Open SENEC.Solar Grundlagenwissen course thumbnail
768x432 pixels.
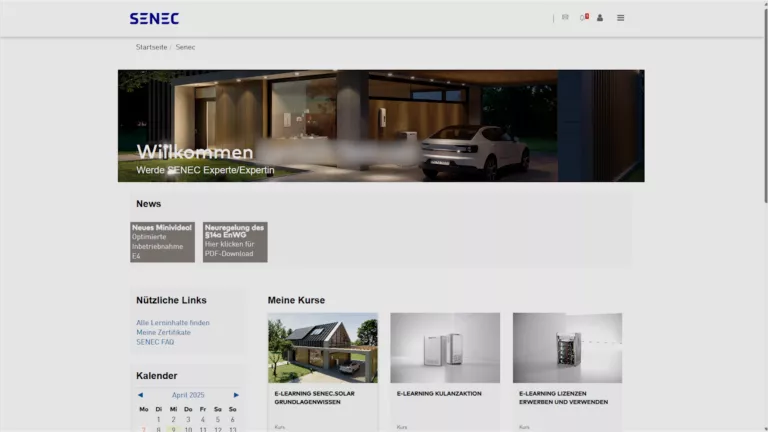(323, 348)
